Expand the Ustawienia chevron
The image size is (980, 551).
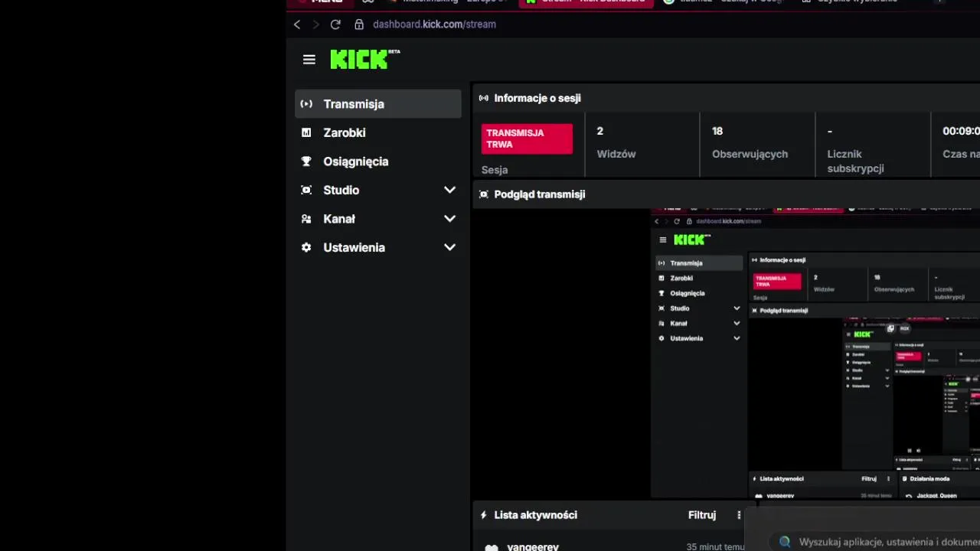pos(449,247)
